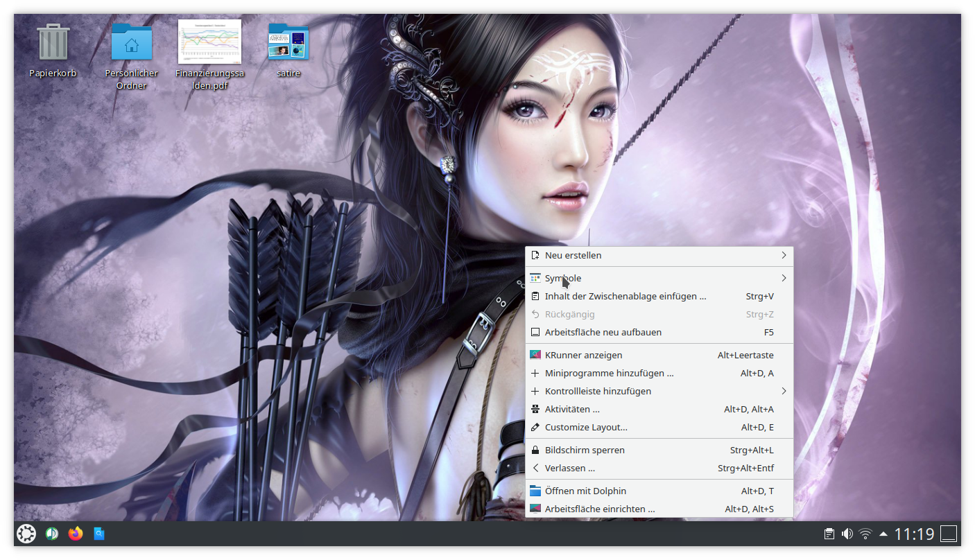975x560 pixels.
Task: Choose KRunner anzeigen
Action: coord(659,355)
